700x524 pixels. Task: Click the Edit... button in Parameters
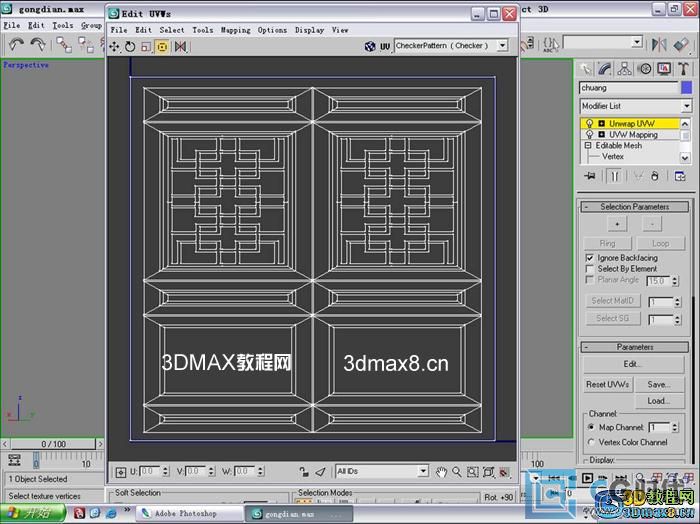click(x=633, y=364)
